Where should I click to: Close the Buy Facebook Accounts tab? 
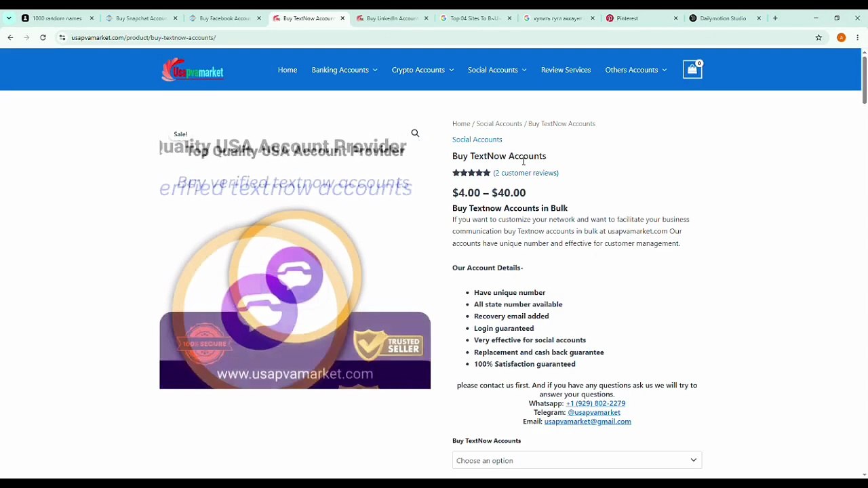point(258,18)
